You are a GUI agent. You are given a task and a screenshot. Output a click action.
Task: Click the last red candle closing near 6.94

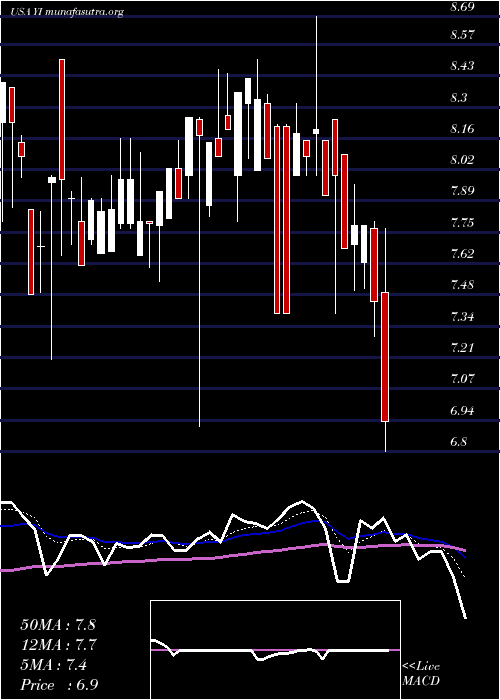pos(385,357)
